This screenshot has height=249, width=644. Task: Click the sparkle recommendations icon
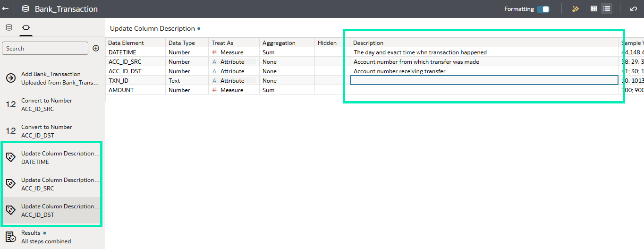[575, 9]
